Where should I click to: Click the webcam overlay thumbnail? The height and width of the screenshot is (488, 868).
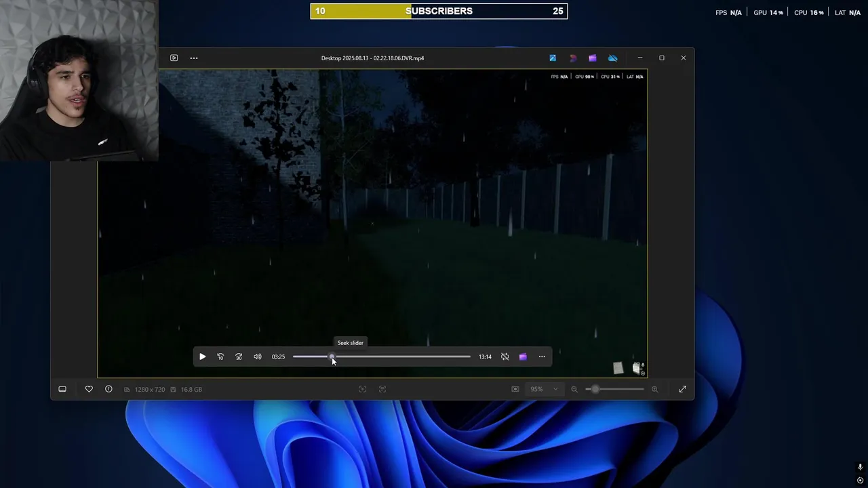79,81
